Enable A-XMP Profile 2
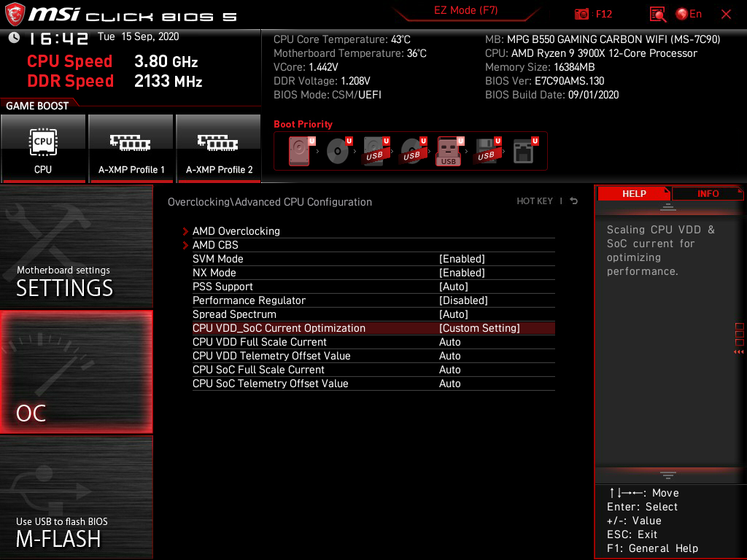747x560 pixels. [219, 148]
